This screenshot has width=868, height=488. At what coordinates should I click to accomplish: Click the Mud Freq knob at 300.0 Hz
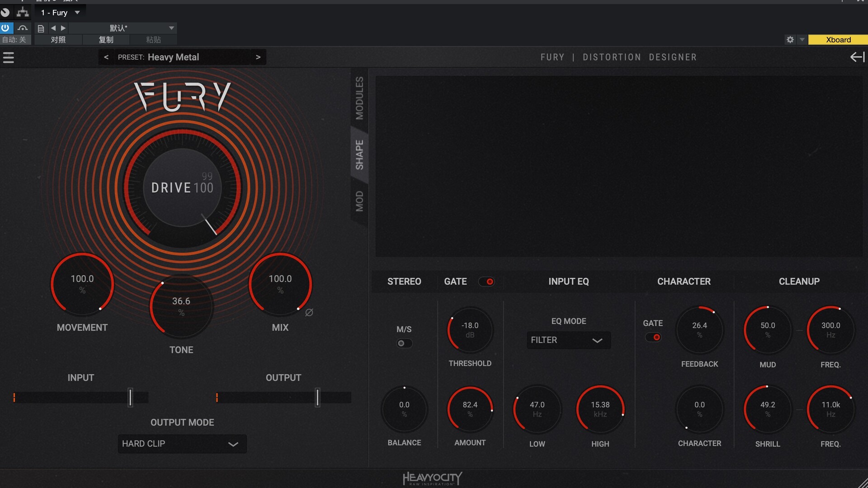[831, 330]
